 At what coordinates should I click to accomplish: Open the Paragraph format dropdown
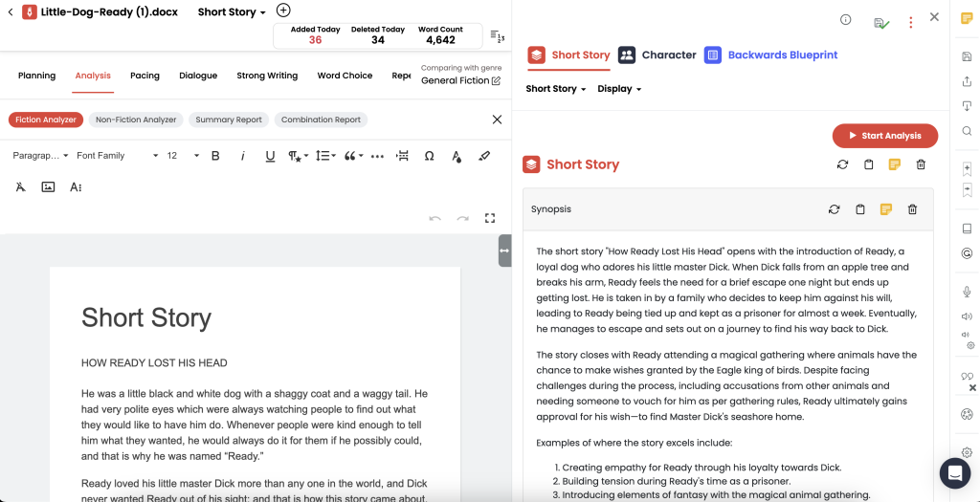tap(40, 156)
